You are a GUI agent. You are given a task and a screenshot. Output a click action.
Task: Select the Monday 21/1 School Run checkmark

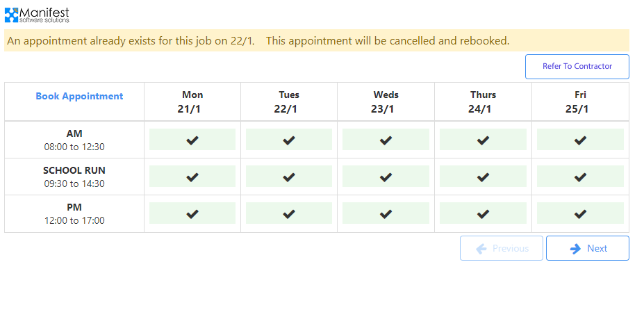coord(192,177)
